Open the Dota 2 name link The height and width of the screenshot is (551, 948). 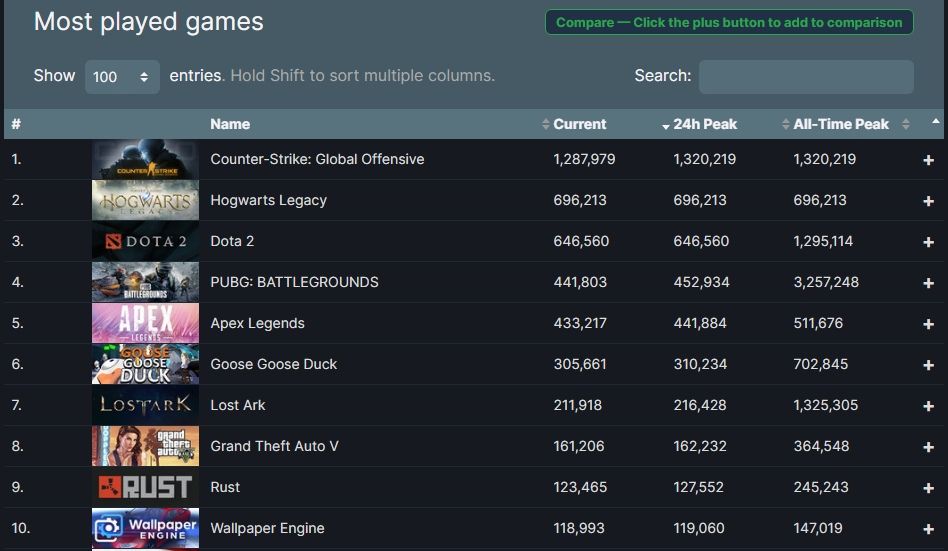click(x=232, y=241)
